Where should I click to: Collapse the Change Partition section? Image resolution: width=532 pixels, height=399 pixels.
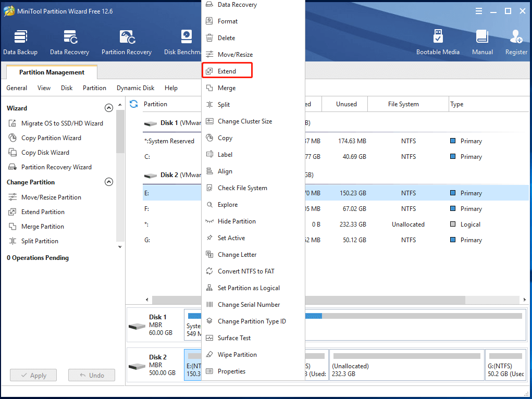(108, 182)
